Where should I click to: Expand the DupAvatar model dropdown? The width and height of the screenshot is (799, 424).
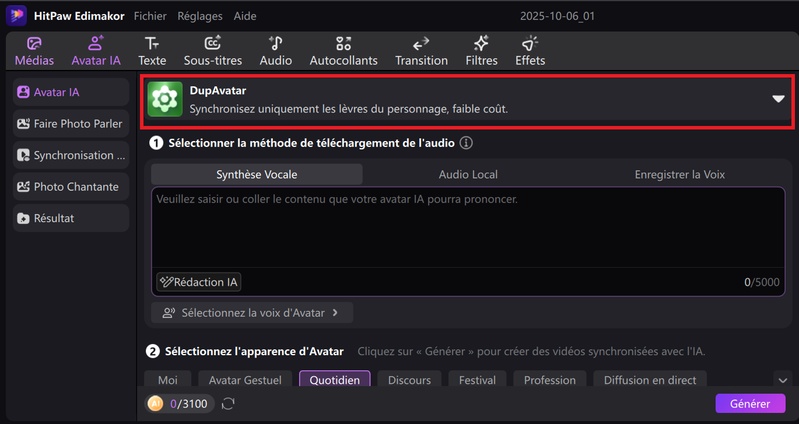(x=778, y=99)
